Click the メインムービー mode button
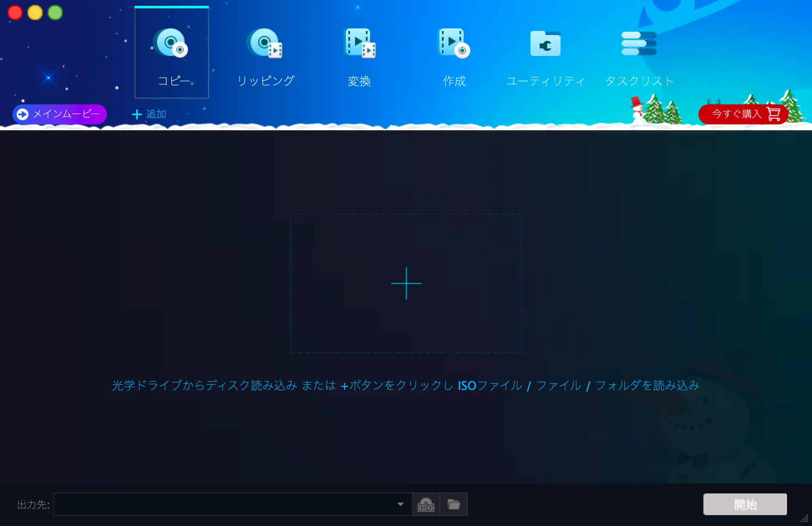812x526 pixels. 60,114
